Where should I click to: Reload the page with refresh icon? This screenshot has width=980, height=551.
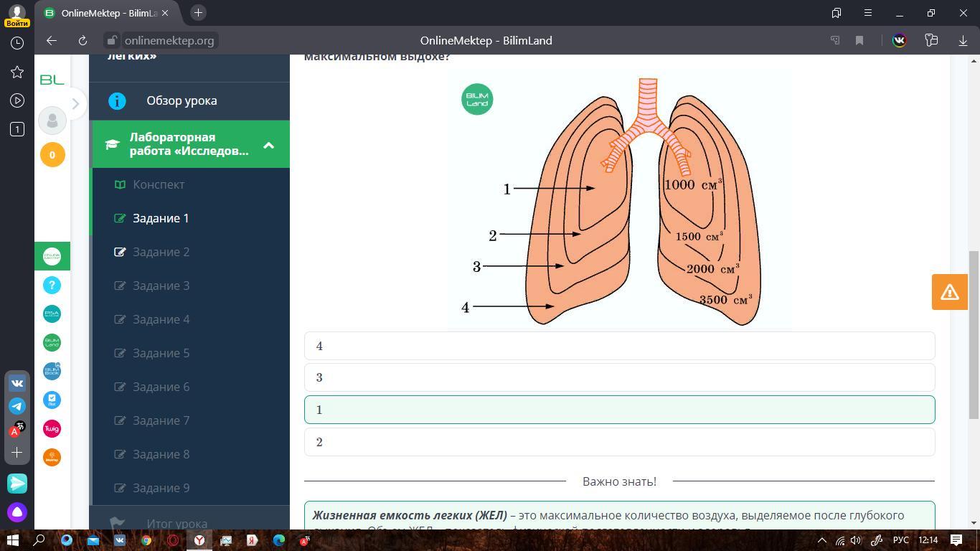(x=83, y=41)
